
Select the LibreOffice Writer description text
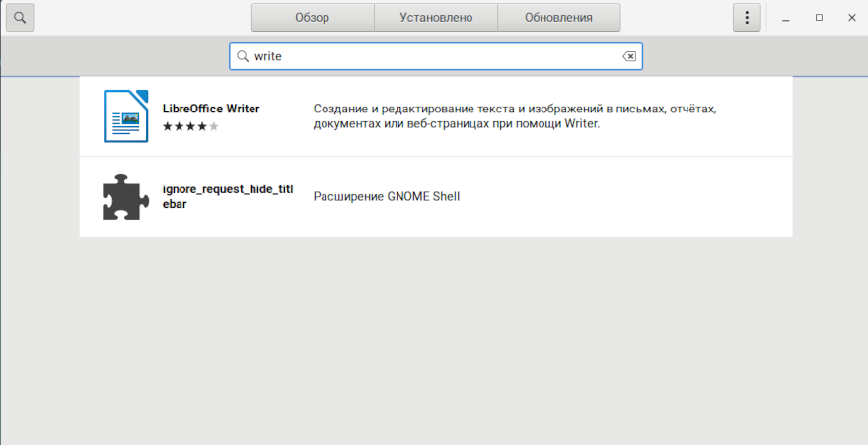pyautogui.click(x=514, y=116)
